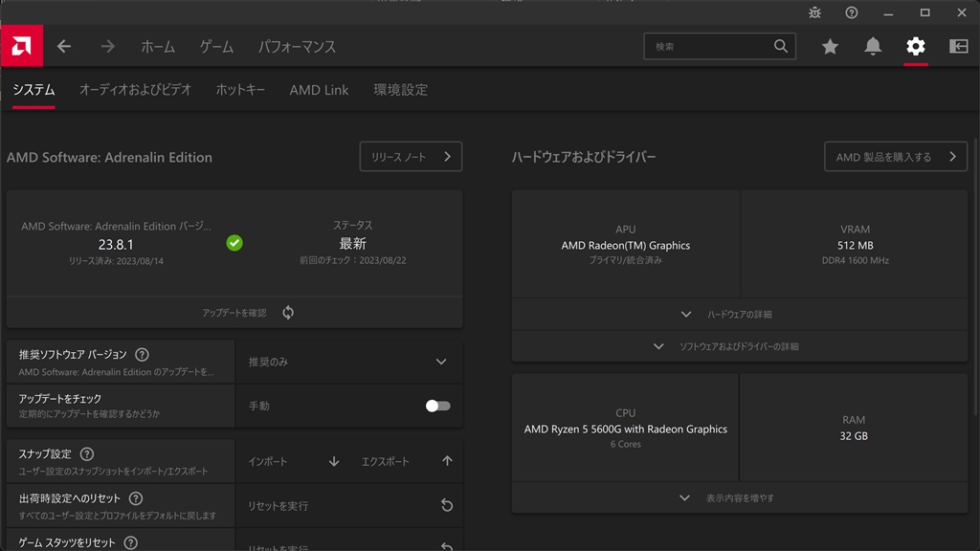This screenshot has width=980, height=551.
Task: Expand ソフトウェアおよびドライバーの詳細 section
Action: 739,346
